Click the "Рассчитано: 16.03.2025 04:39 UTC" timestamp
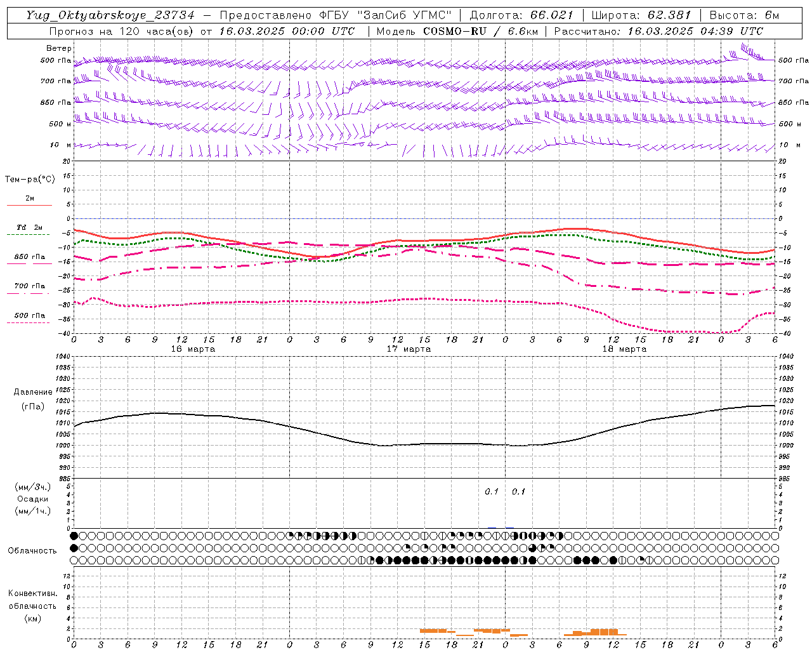 pyautogui.click(x=658, y=31)
